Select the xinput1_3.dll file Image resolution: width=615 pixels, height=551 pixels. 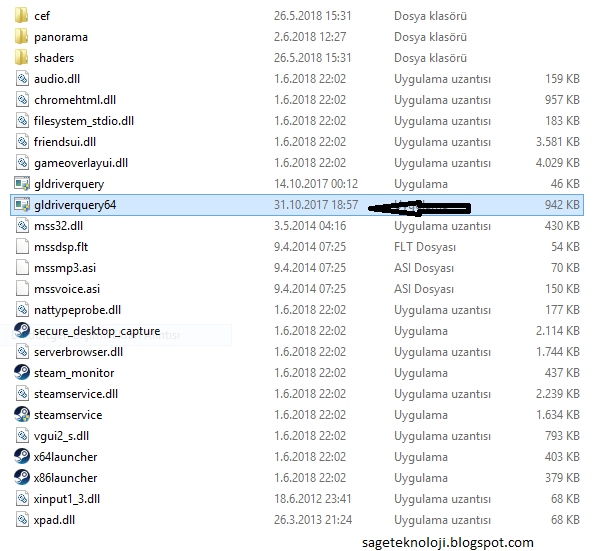pos(67,499)
